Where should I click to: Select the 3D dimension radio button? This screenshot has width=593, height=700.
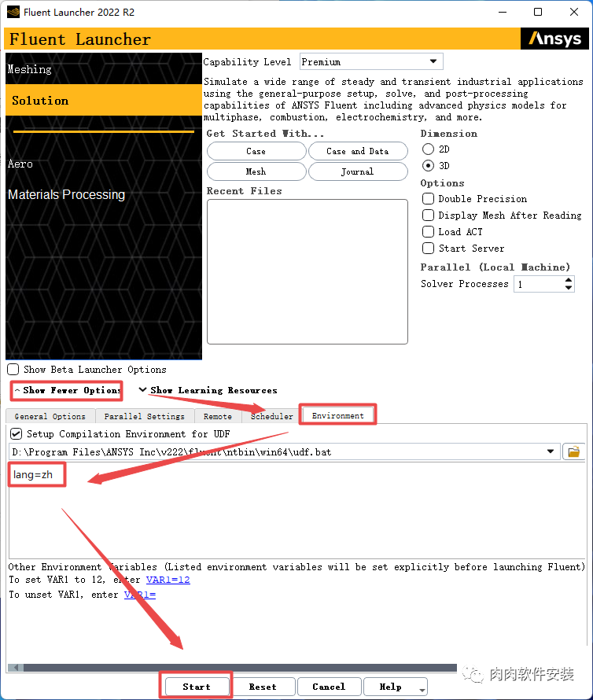pyautogui.click(x=428, y=166)
